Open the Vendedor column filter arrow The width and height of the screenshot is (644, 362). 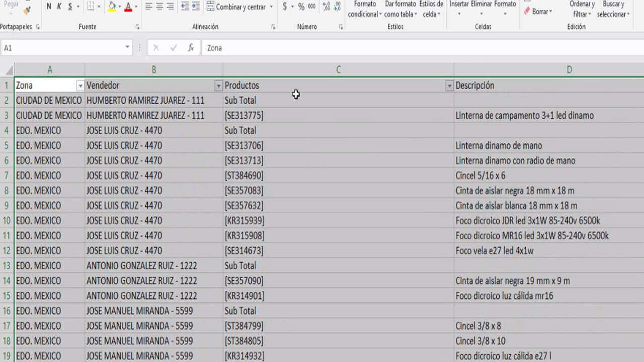pyautogui.click(x=218, y=86)
